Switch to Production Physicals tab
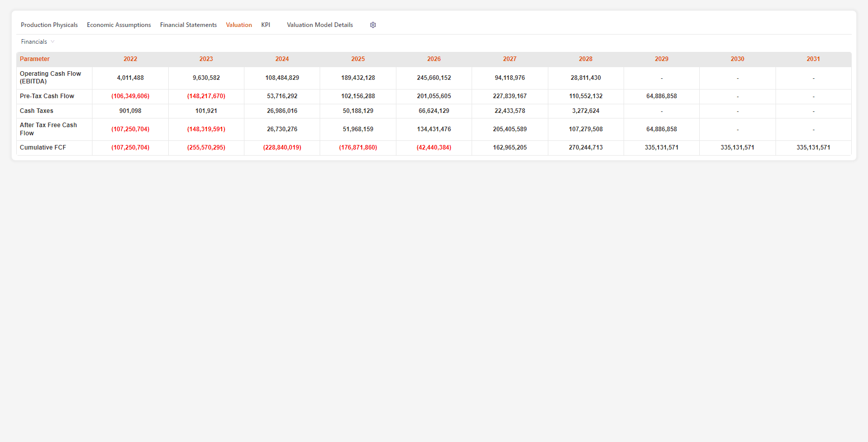868x442 pixels. 49,25
